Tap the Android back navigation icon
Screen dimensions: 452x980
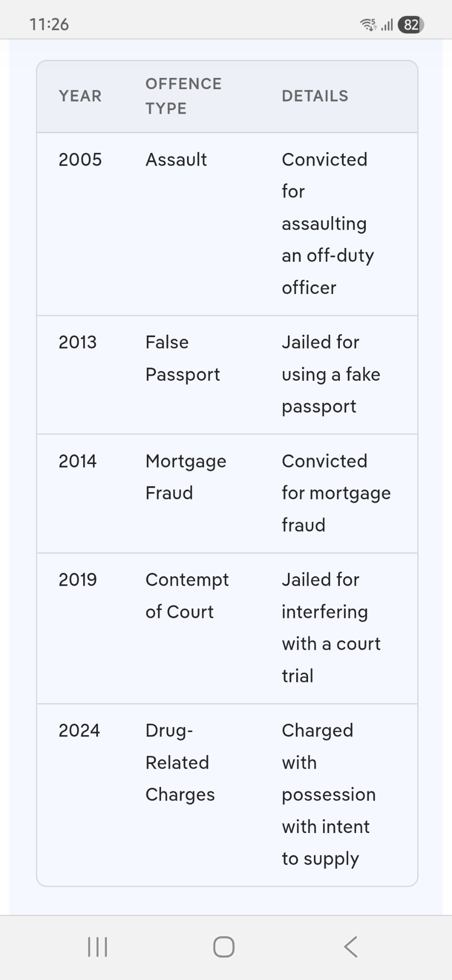tap(351, 947)
